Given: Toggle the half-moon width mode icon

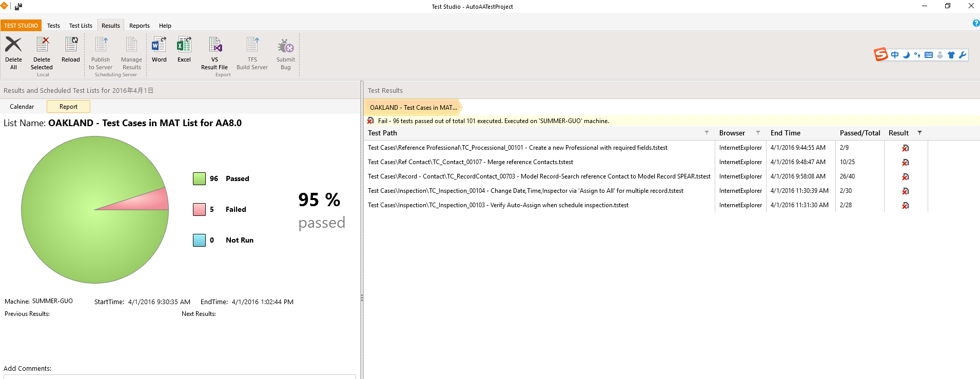Looking at the screenshot, I should [906, 55].
